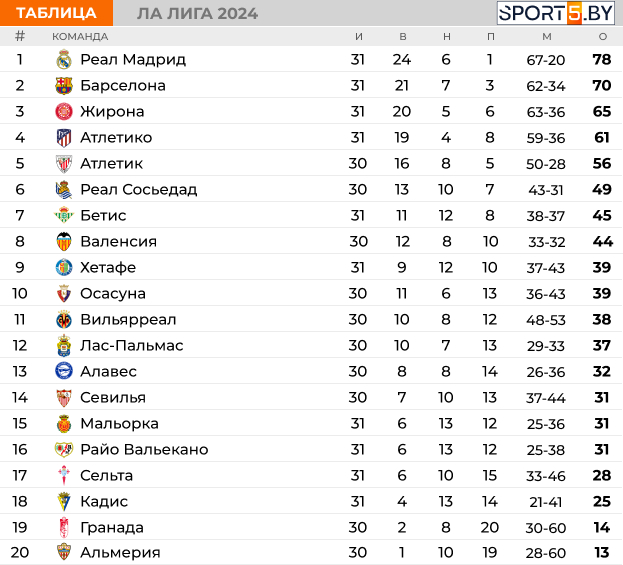The image size is (623, 565).
Task: Select the Alavés blue round crest
Action: point(64,372)
